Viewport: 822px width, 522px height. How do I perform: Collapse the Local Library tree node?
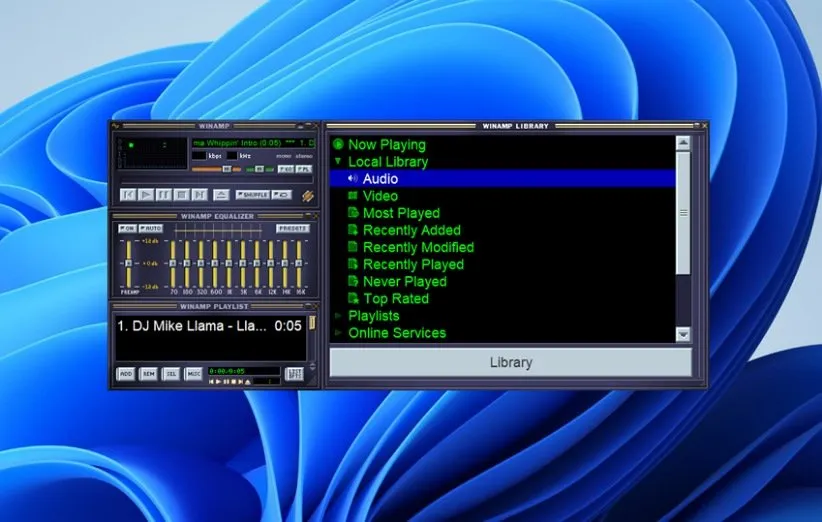(339, 162)
